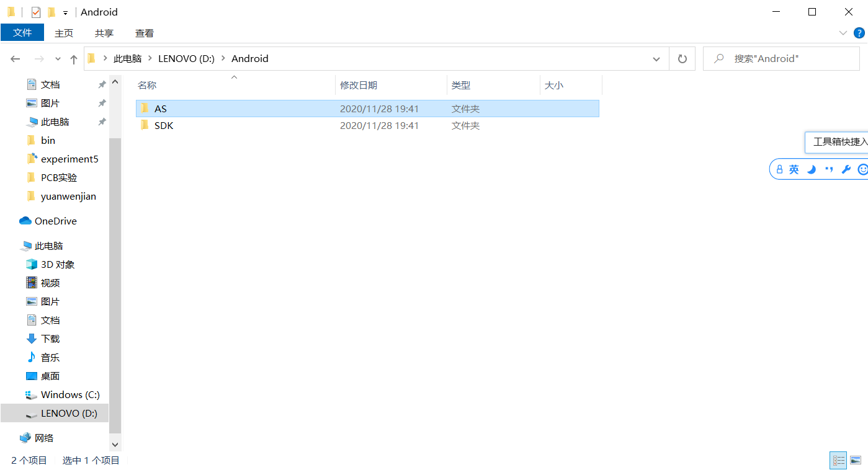Open the IME wrench toolbox icon

click(846, 169)
